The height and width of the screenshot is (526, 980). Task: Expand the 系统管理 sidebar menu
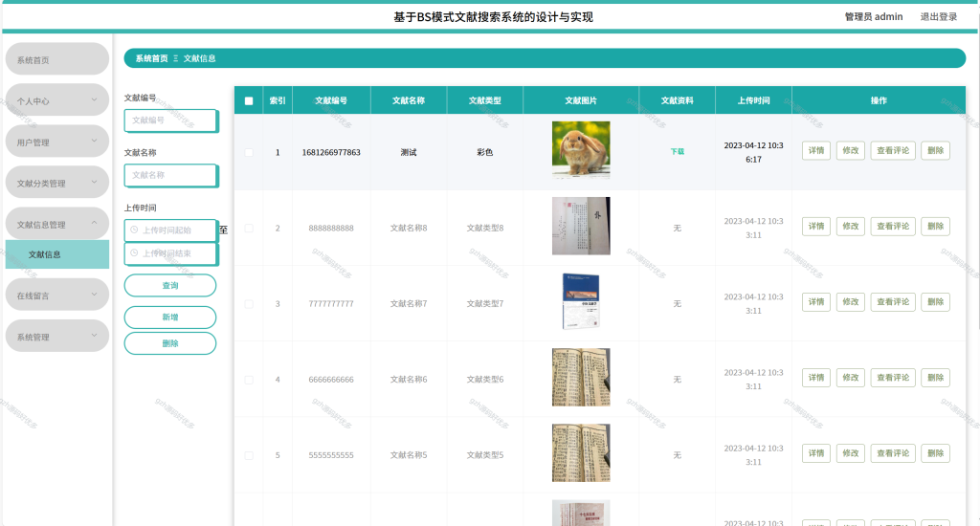57,337
